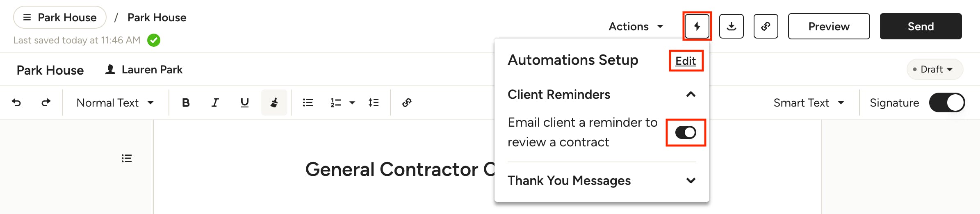The height and width of the screenshot is (214, 980).
Task: Clear formatting with the brush icon
Action: [x=274, y=102]
